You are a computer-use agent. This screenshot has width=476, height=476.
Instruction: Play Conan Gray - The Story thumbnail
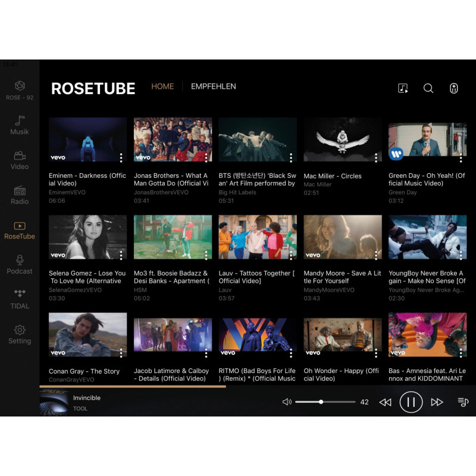[87, 334]
